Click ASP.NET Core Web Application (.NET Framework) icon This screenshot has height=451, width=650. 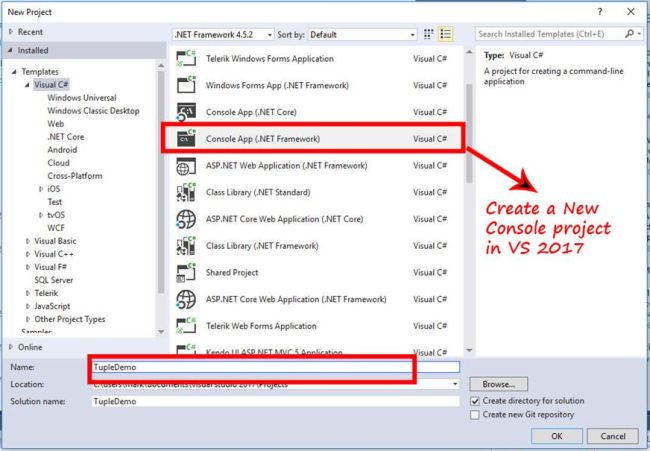186,299
